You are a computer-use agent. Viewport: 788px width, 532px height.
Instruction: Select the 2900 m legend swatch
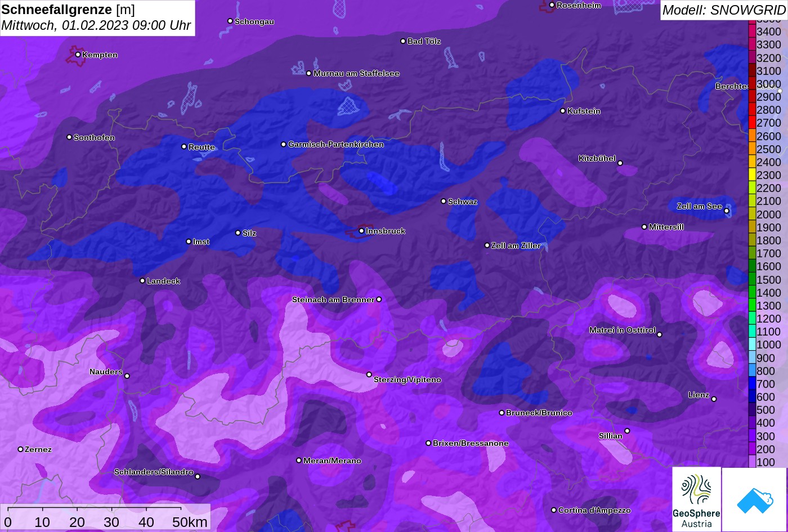pos(752,97)
